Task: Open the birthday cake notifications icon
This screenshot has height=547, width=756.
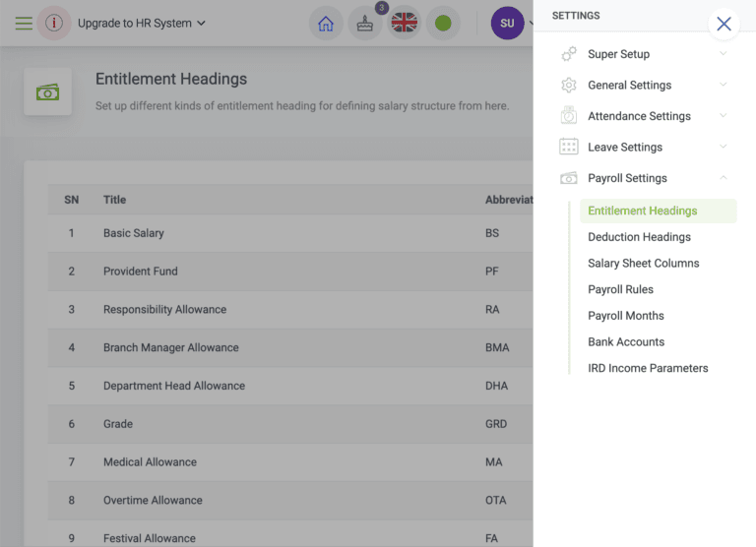Action: coord(365,24)
